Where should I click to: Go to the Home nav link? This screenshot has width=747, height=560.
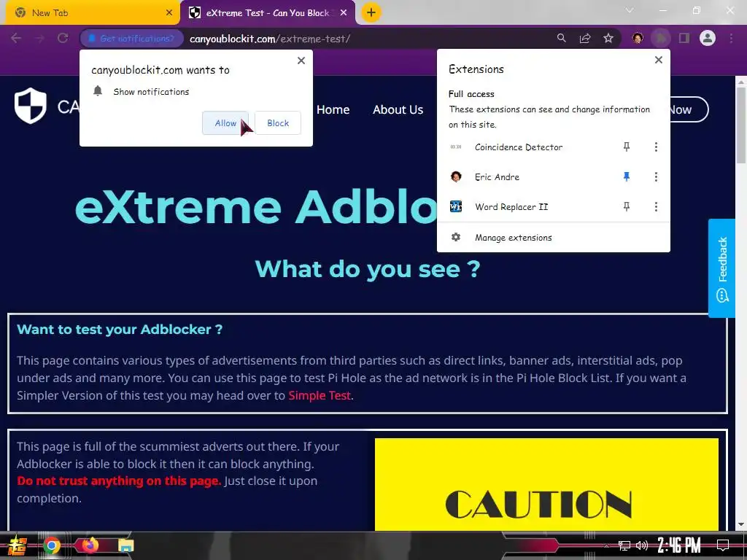tap(333, 110)
